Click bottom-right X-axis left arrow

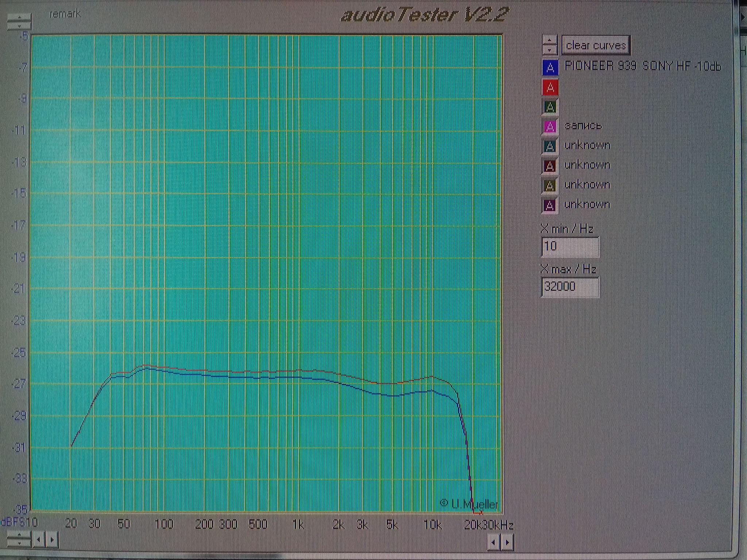(494, 542)
